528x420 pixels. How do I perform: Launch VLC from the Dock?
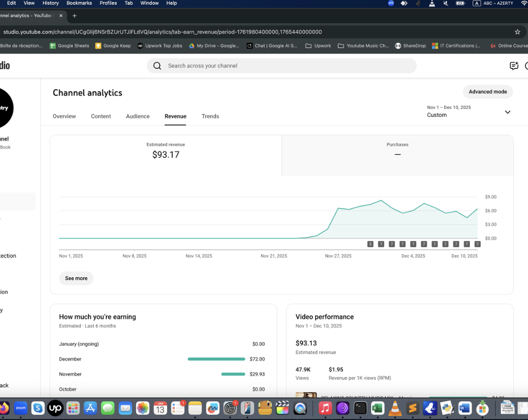(395, 408)
